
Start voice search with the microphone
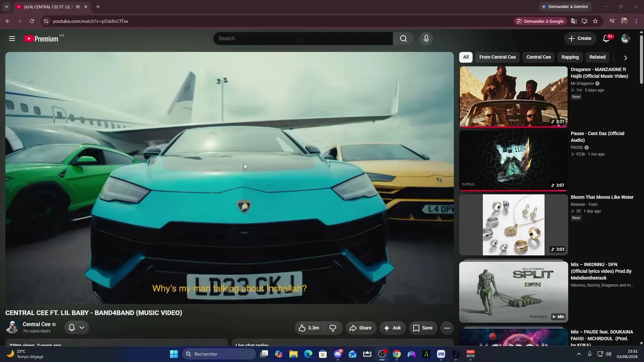(426, 39)
